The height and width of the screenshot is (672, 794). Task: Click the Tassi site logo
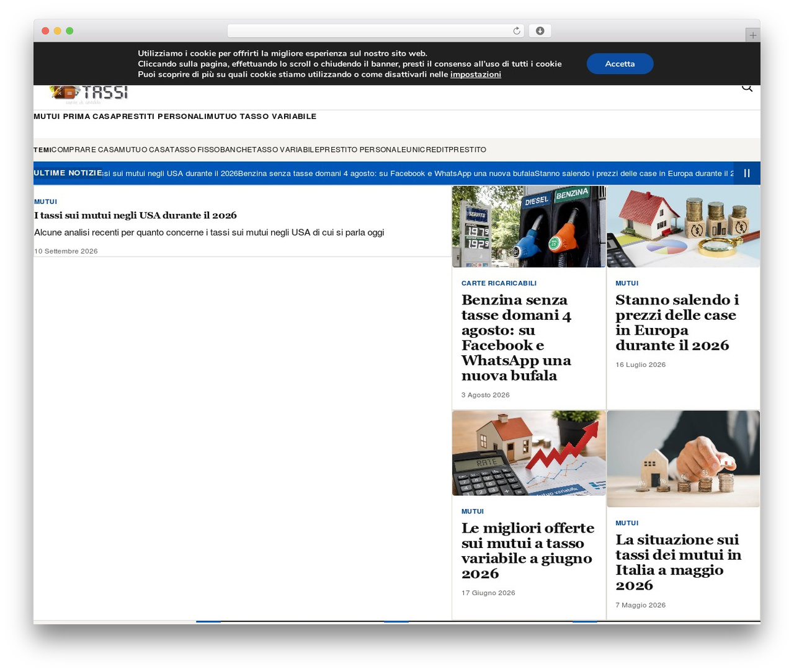click(89, 94)
